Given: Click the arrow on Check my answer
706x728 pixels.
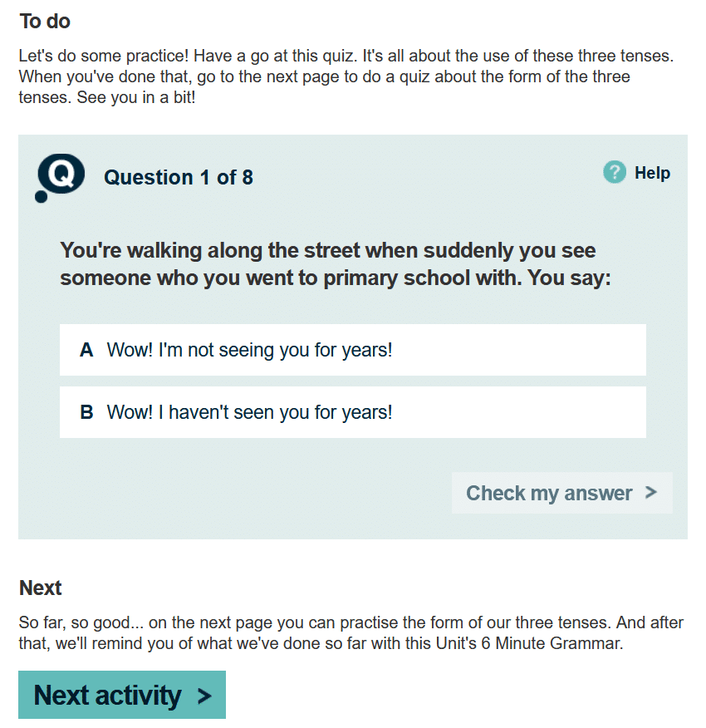Looking at the screenshot, I should coord(651,493).
